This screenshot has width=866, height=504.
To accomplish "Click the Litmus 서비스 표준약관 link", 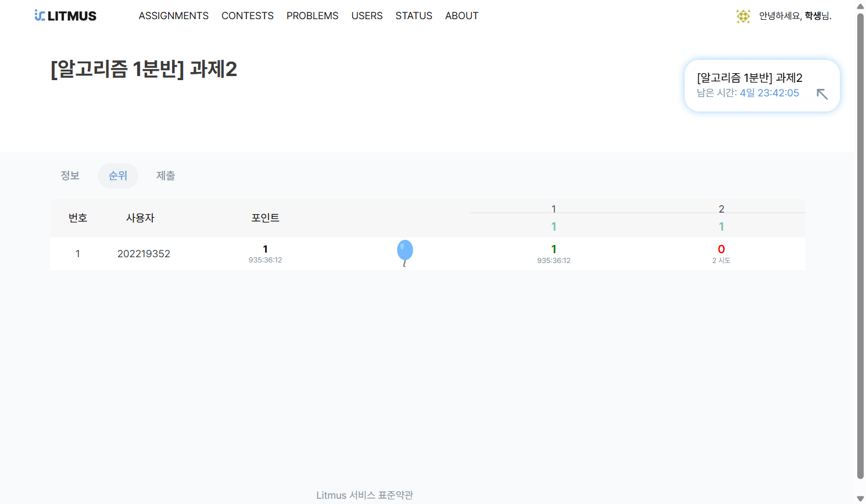I will [x=364, y=495].
